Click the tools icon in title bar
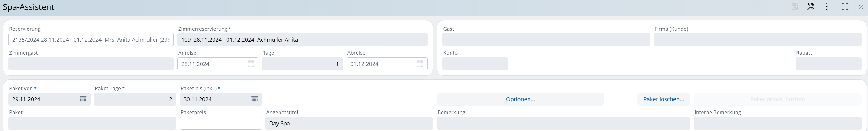The image size is (868, 131). click(811, 7)
